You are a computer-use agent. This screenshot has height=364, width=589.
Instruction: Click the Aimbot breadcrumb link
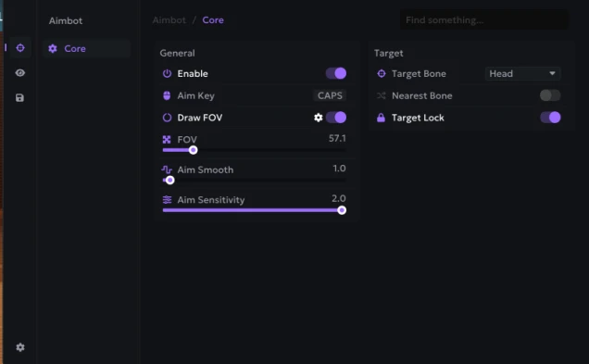click(169, 19)
